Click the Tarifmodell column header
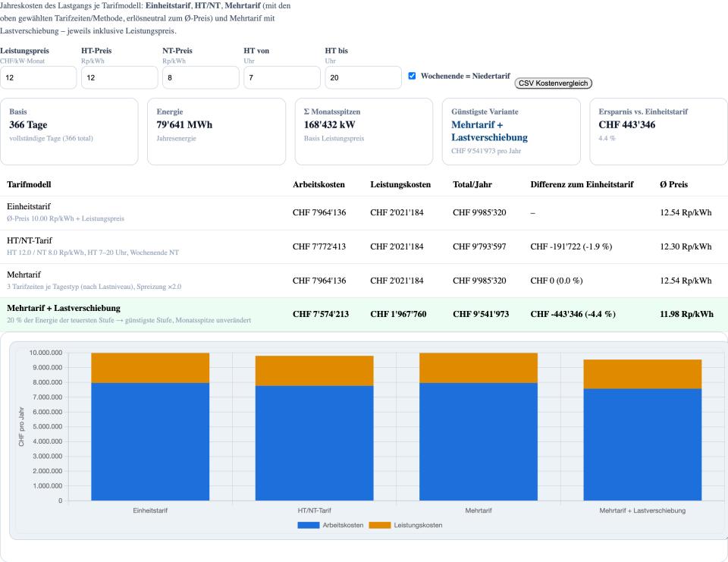 click(29, 184)
